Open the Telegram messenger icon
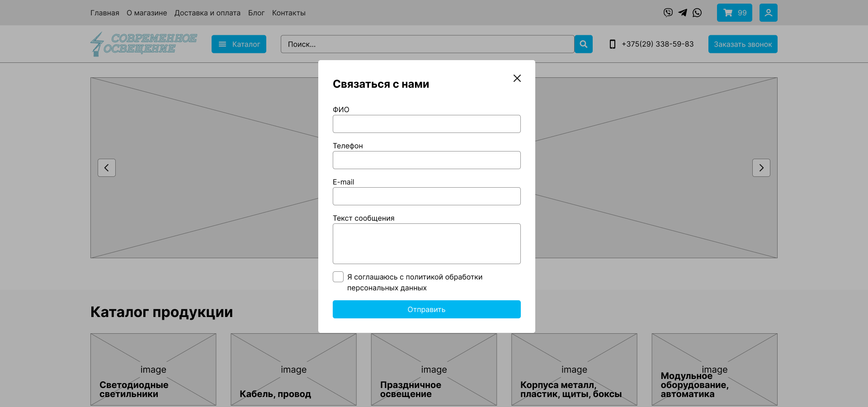The width and height of the screenshot is (868, 407). click(683, 13)
